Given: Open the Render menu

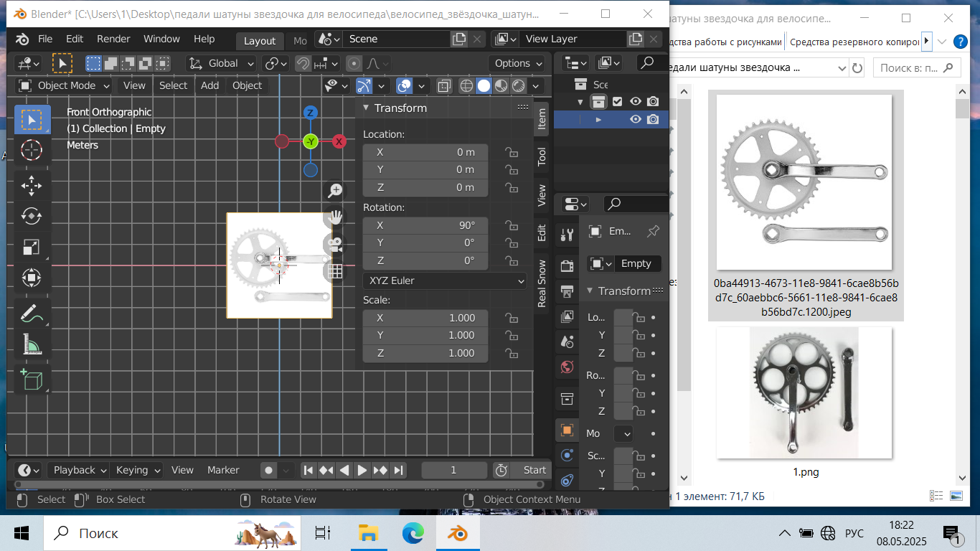Looking at the screenshot, I should click(113, 39).
